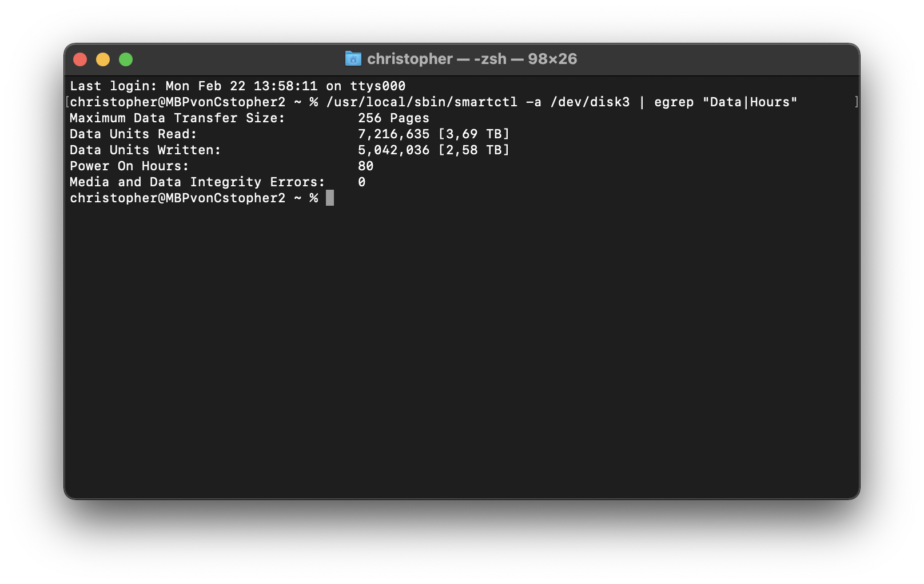Image resolution: width=924 pixels, height=584 pixels.
Task: Click the "Last login" line text
Action: pos(238,86)
